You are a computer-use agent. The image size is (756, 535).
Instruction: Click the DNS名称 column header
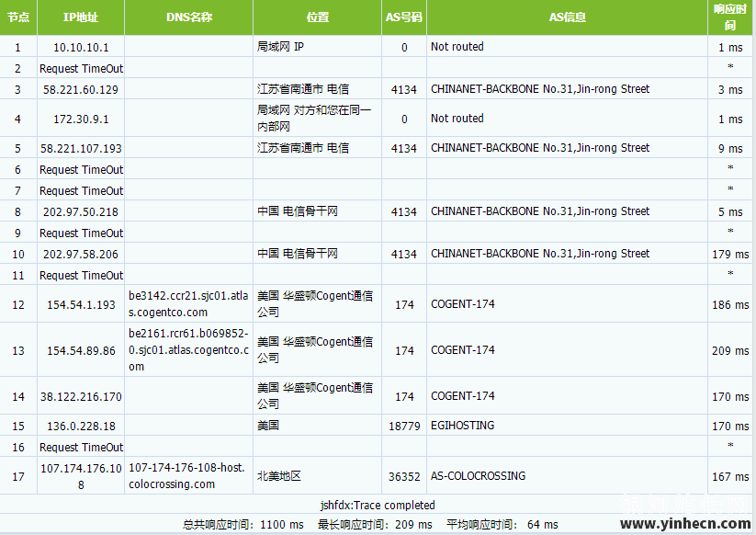[189, 17]
